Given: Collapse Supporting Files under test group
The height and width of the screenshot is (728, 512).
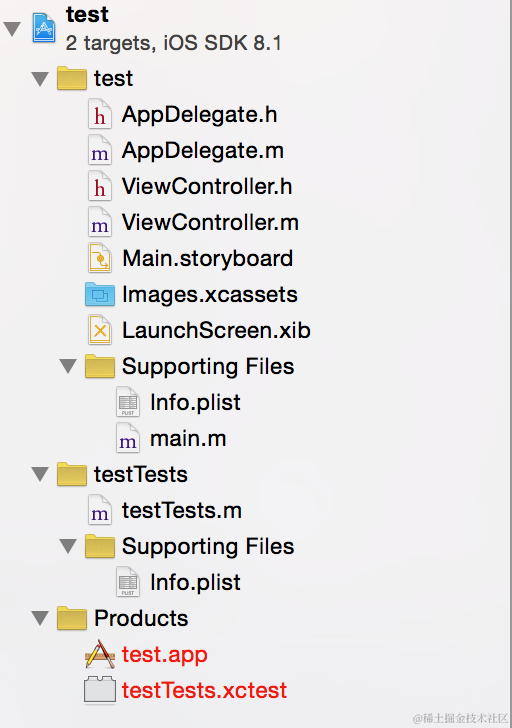Looking at the screenshot, I should [x=68, y=366].
